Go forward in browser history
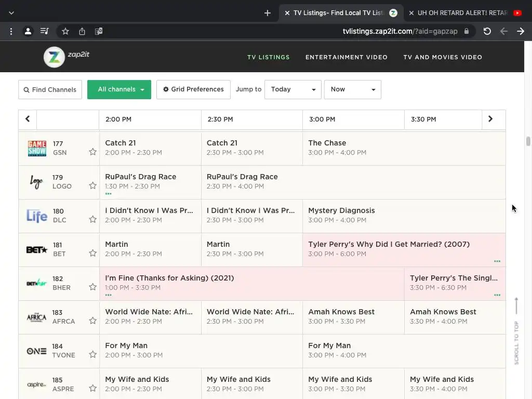Viewport: 532px width, 399px height. pyautogui.click(x=521, y=31)
